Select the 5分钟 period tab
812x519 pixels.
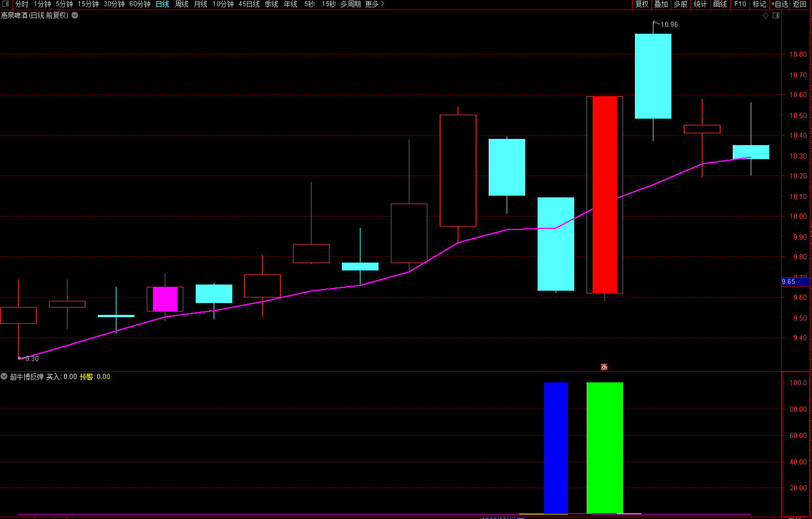[x=64, y=4]
